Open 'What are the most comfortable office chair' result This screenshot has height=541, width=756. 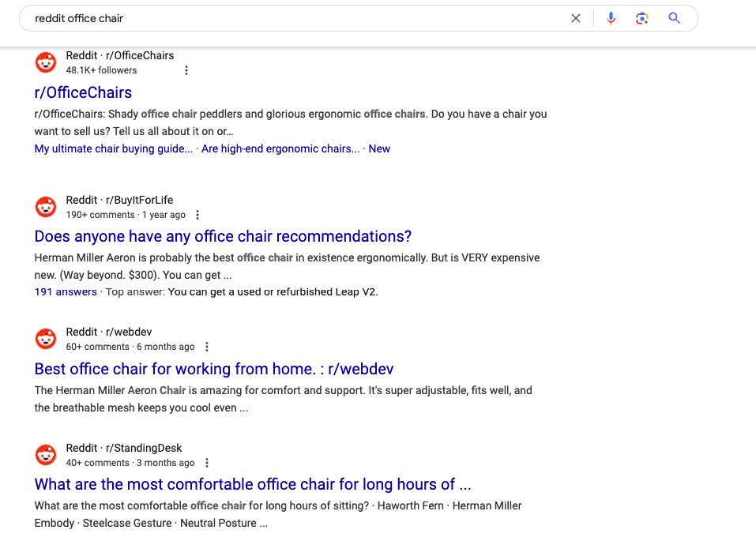pyautogui.click(x=253, y=484)
